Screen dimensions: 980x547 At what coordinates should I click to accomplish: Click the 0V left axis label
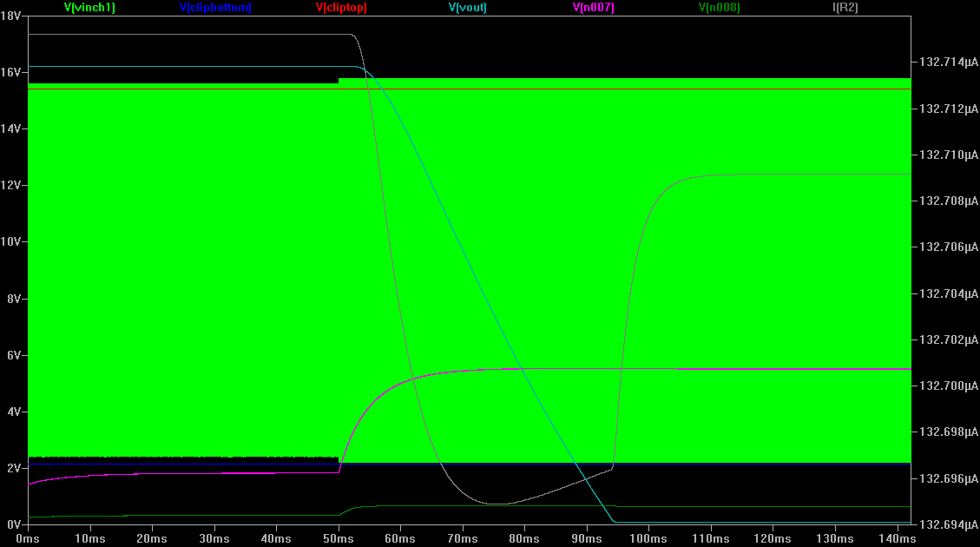(x=14, y=524)
